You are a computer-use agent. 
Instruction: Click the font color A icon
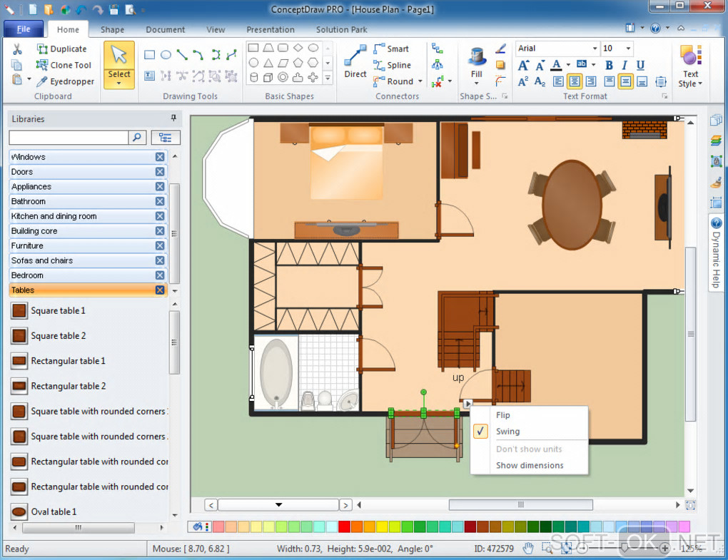[x=556, y=66]
